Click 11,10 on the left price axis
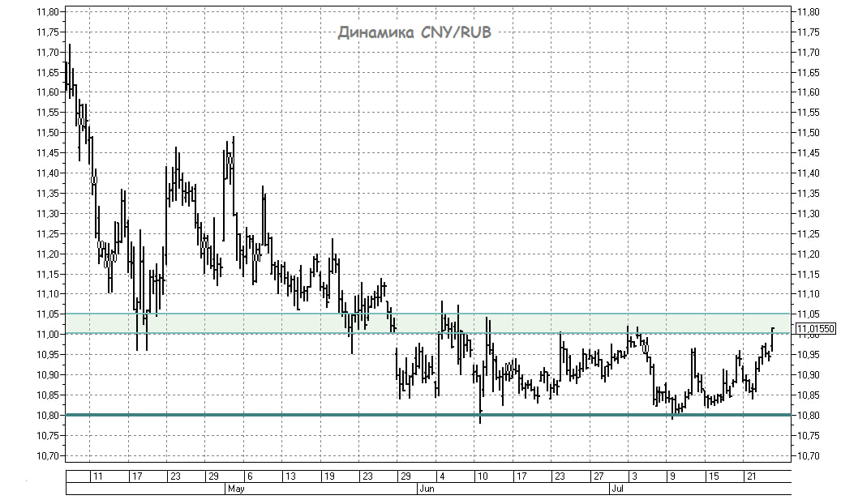This screenshot has height=504, width=841. [x=49, y=294]
